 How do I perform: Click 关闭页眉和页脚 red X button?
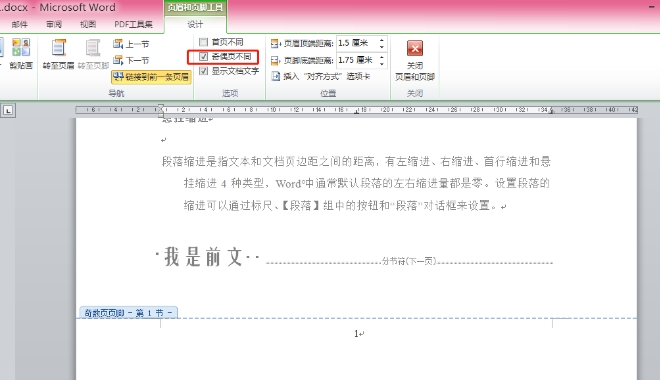coord(415,48)
